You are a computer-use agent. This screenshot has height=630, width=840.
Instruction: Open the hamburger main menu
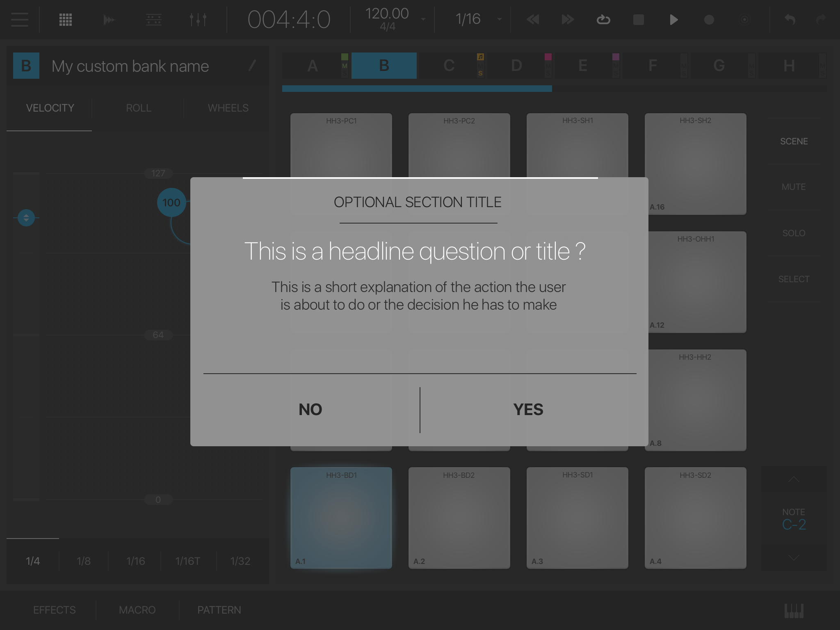click(x=20, y=19)
